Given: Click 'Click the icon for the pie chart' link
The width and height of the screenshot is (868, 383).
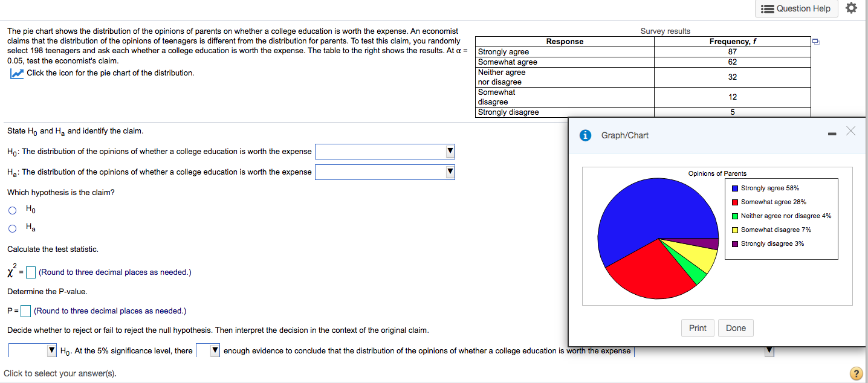Looking at the screenshot, I should point(111,73).
